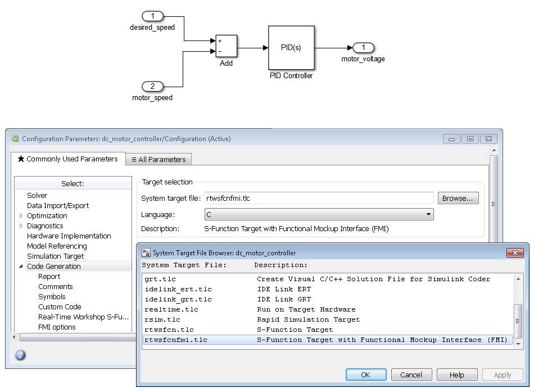Image resolution: width=534 pixels, height=392 pixels.
Task: Click the desired_speed input port
Action: pyautogui.click(x=152, y=16)
